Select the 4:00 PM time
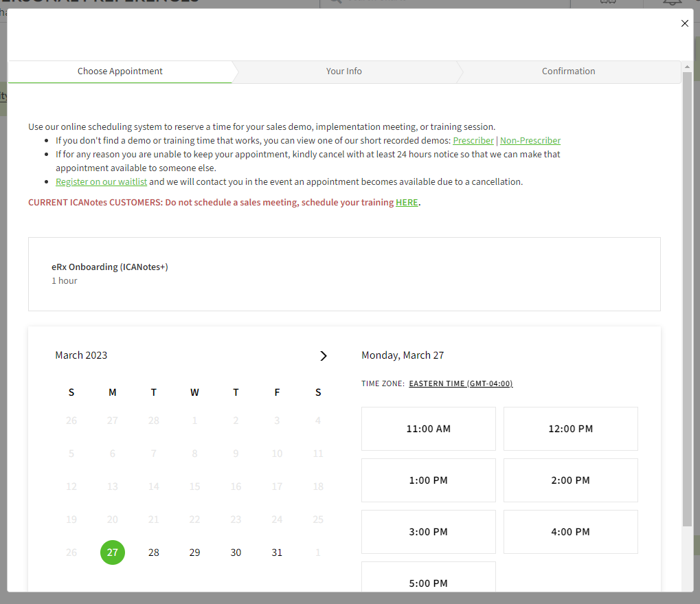Viewport: 700px width, 604px height. 570,532
